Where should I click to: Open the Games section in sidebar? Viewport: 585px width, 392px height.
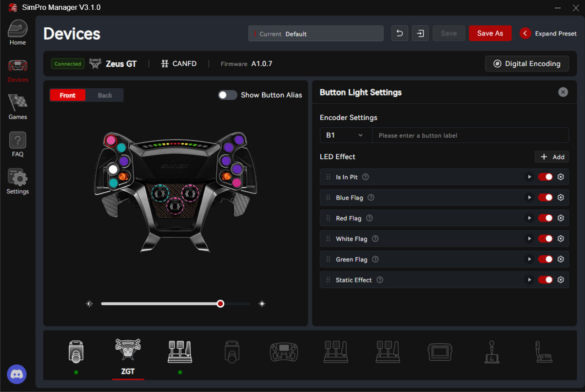click(18, 107)
